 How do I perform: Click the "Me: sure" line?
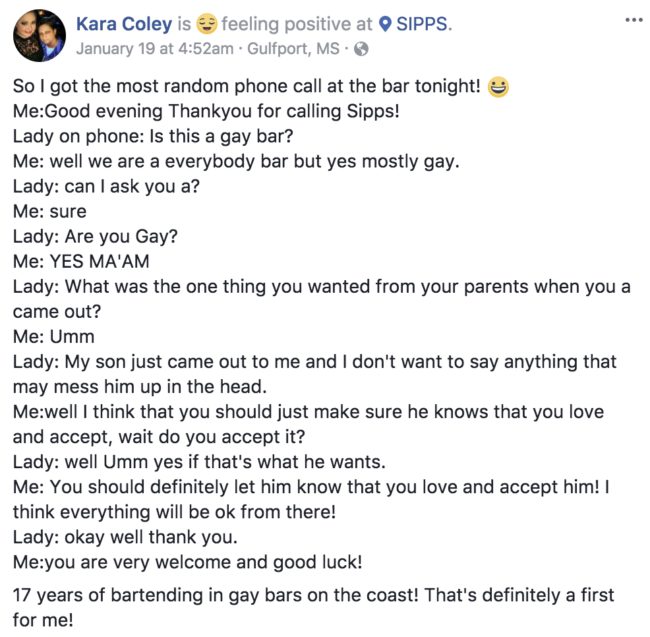click(x=49, y=212)
